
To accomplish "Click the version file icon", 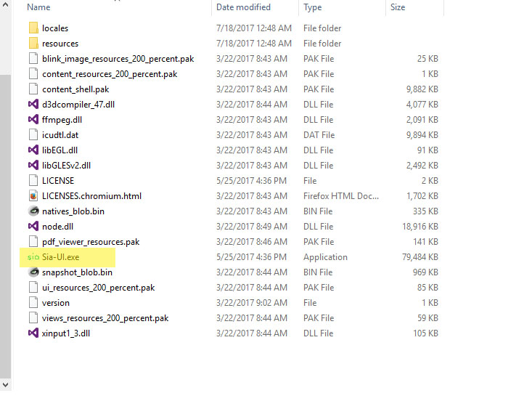I will pyautogui.click(x=33, y=303).
